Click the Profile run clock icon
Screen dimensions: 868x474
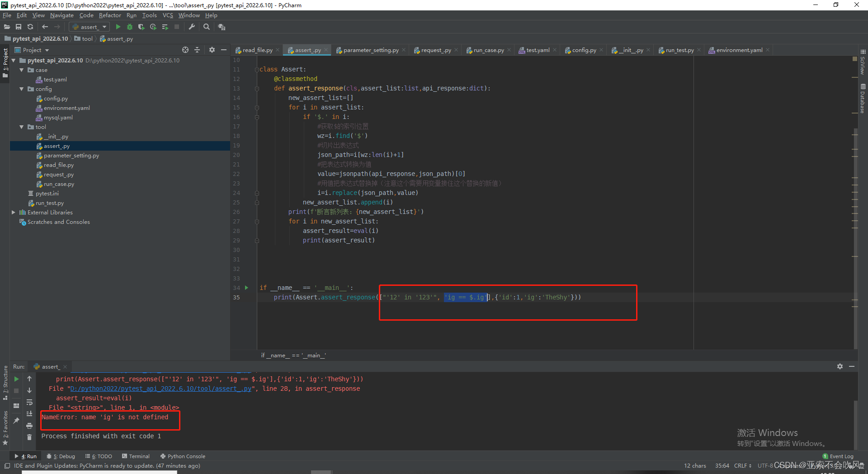[x=153, y=27]
